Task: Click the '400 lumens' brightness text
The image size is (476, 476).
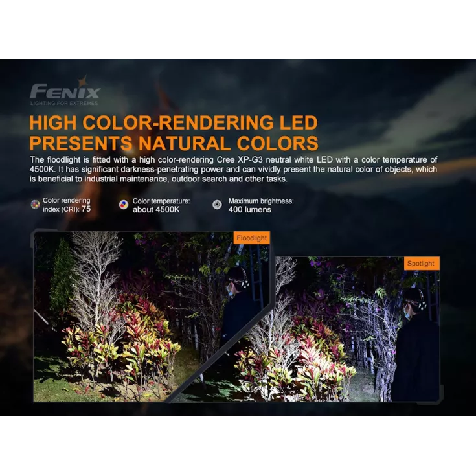Action: pos(250,210)
